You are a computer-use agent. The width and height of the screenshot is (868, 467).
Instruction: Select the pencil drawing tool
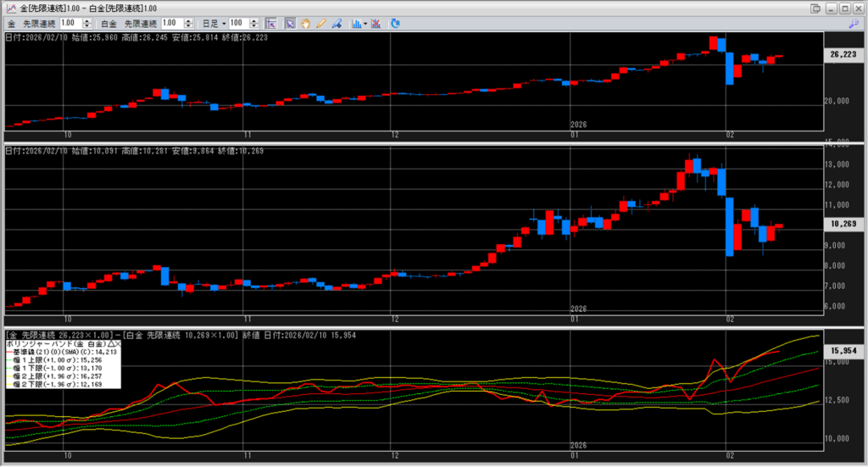pyautogui.click(x=320, y=23)
